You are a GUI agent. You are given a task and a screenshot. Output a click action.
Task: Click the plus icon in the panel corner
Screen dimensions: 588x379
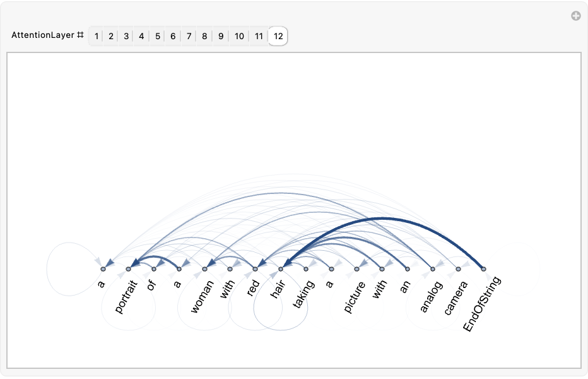coord(575,16)
